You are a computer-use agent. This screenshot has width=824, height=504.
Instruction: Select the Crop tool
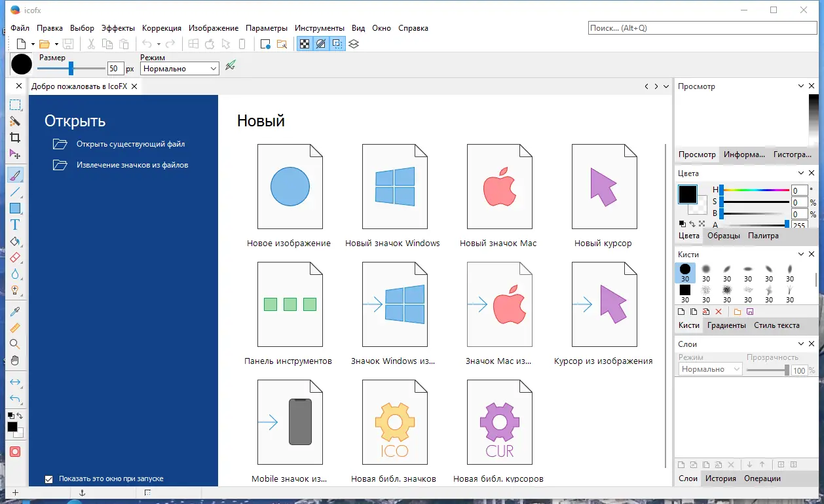tap(14, 137)
